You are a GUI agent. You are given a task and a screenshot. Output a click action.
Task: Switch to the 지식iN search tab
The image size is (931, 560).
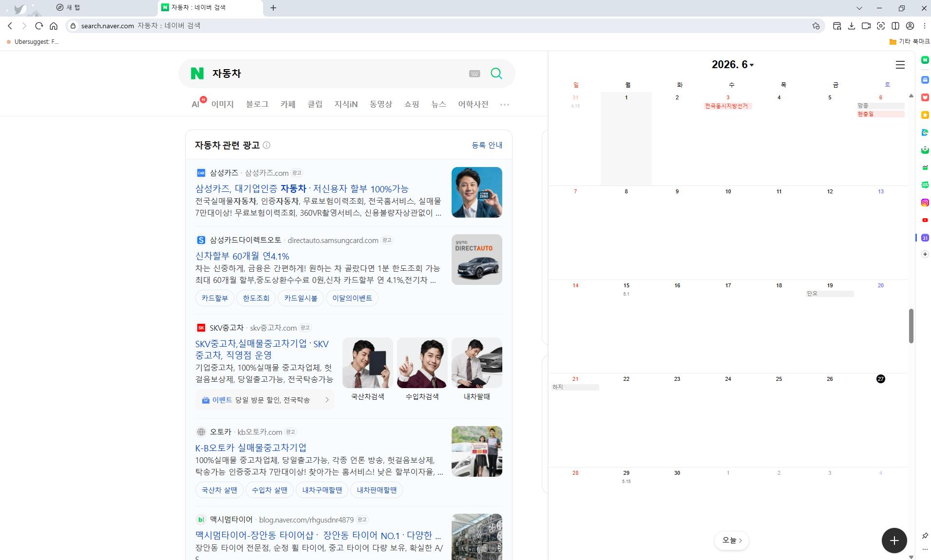coord(346,104)
